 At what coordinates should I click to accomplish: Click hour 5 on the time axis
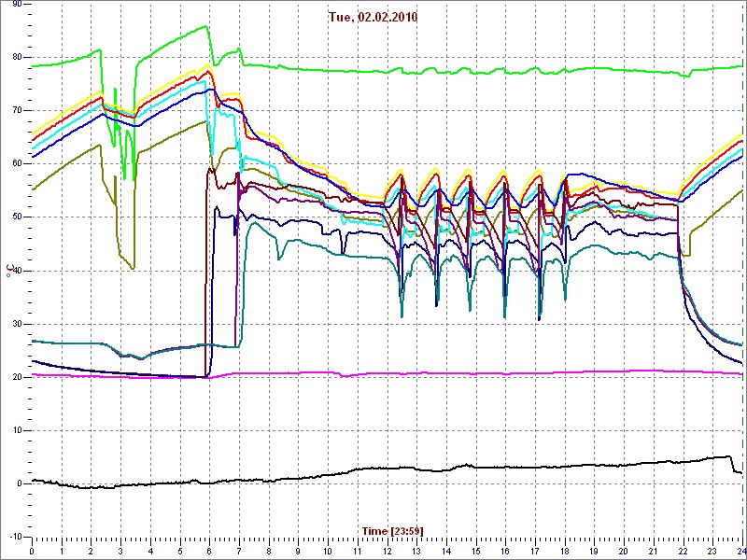(180, 550)
